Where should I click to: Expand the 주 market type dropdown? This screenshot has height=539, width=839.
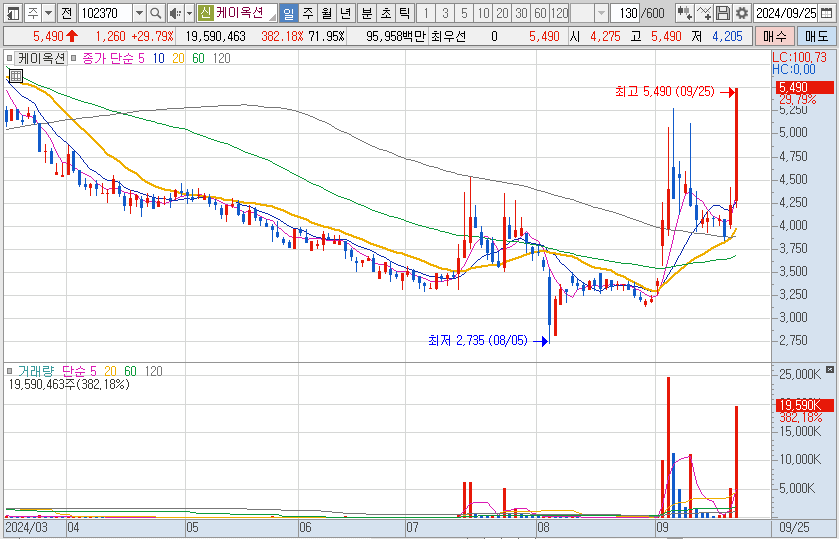48,13
